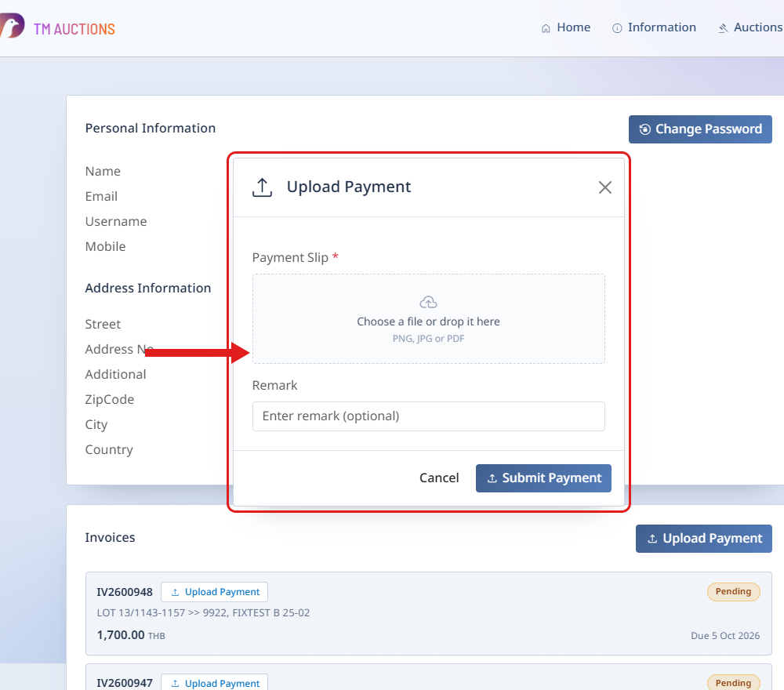Click the refresh-lock icon on Change Password
This screenshot has width=784, height=690.
pos(645,129)
